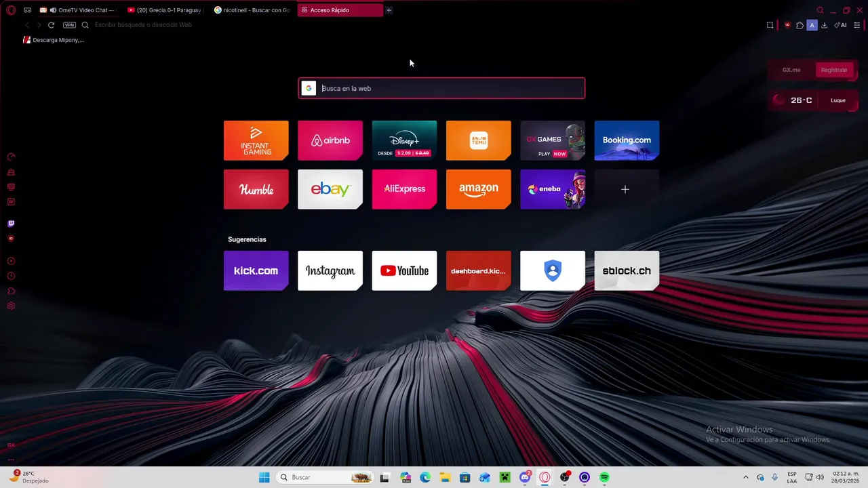Screen dimensions: 868x488
Task: Open the Easy Setup sliders icon
Action: tap(857, 25)
